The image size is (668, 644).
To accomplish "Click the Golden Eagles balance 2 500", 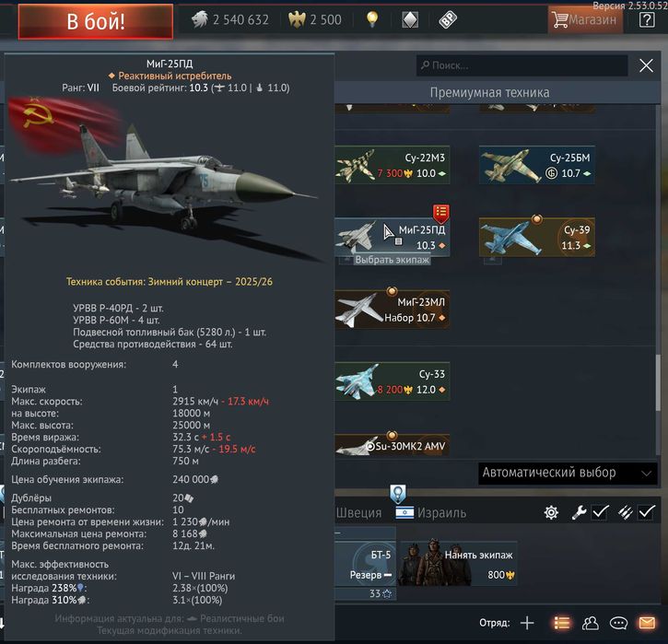I will [315, 19].
